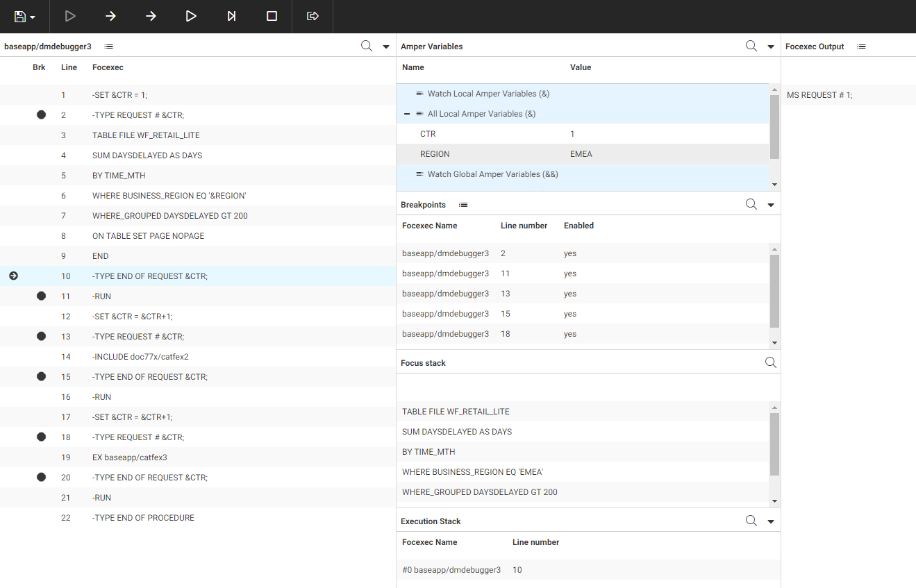Click the Save floppy disk icon
Image resolution: width=916 pixels, height=588 pixels.
[20, 17]
